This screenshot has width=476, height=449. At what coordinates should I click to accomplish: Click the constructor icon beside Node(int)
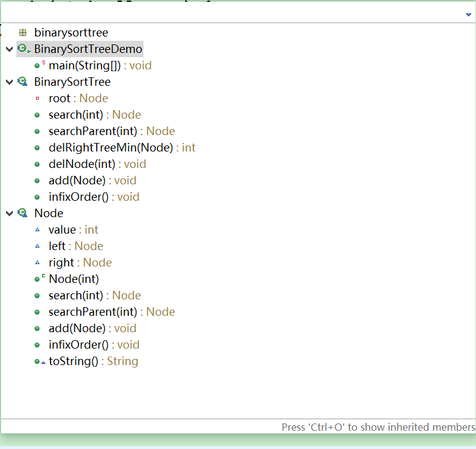[40, 278]
